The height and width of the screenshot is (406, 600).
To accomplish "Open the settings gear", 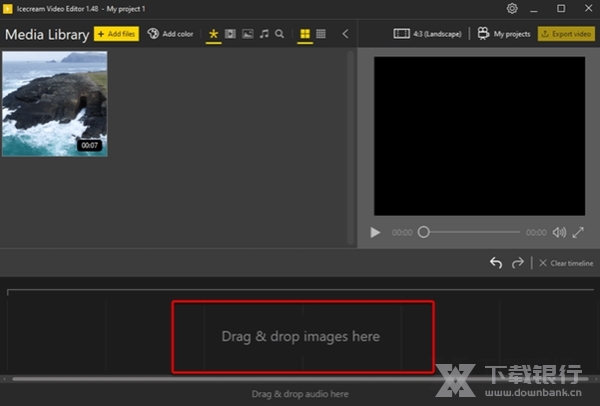I will coord(512,8).
